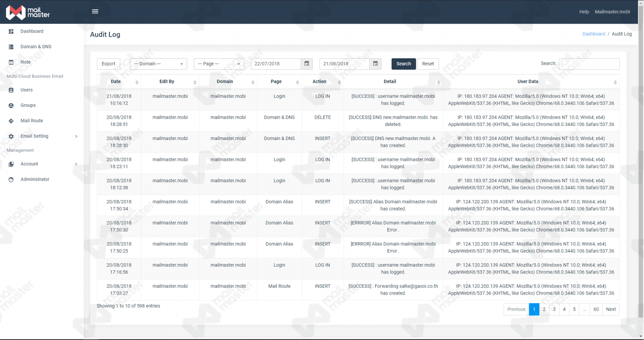Sort the table by Date column
The height and width of the screenshot is (340, 644).
click(119, 82)
